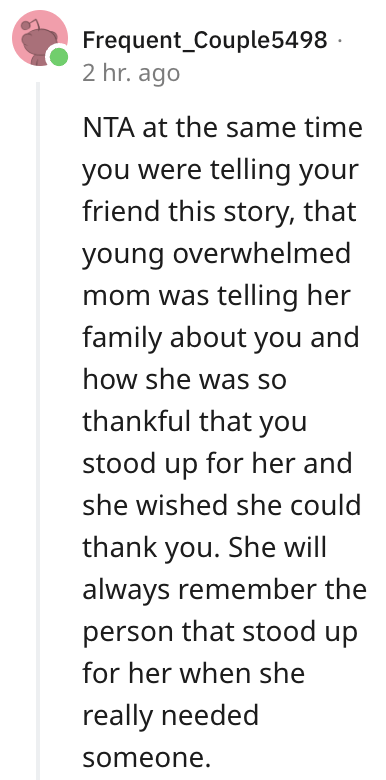Click the line "stood up for her and"
Screen dimensions: 386x780
click(217, 464)
